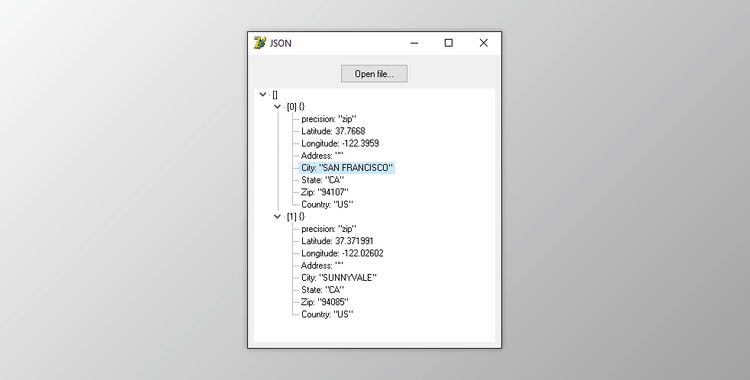Collapse the root [] array node
Image resolution: width=750 pixels, height=380 pixels.
[263, 94]
